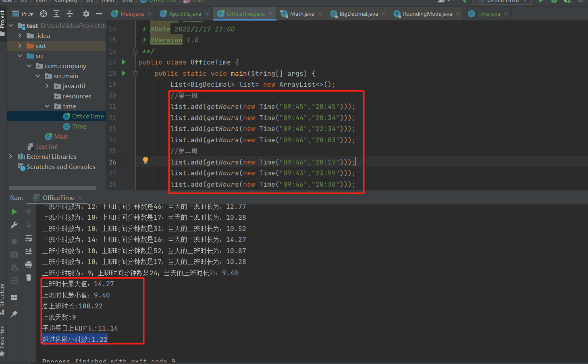Expand External Libraries node
This screenshot has height=364, width=588.
pos(10,156)
